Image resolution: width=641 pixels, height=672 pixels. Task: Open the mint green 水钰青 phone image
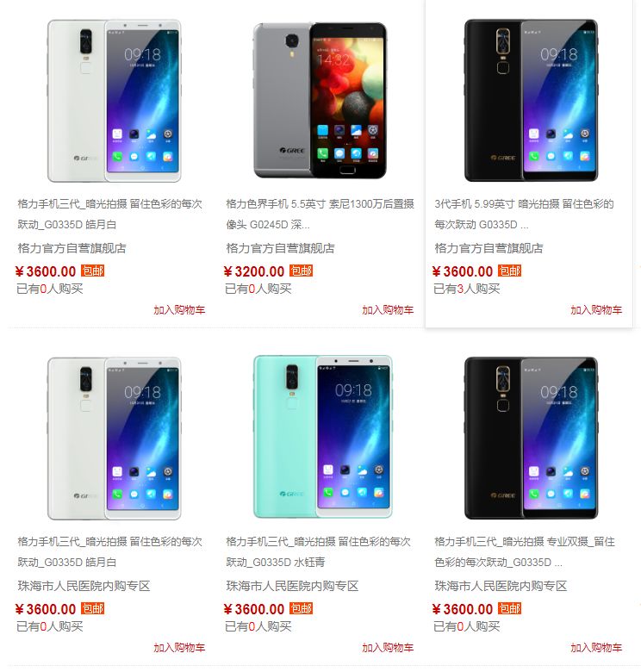[x=322, y=437]
